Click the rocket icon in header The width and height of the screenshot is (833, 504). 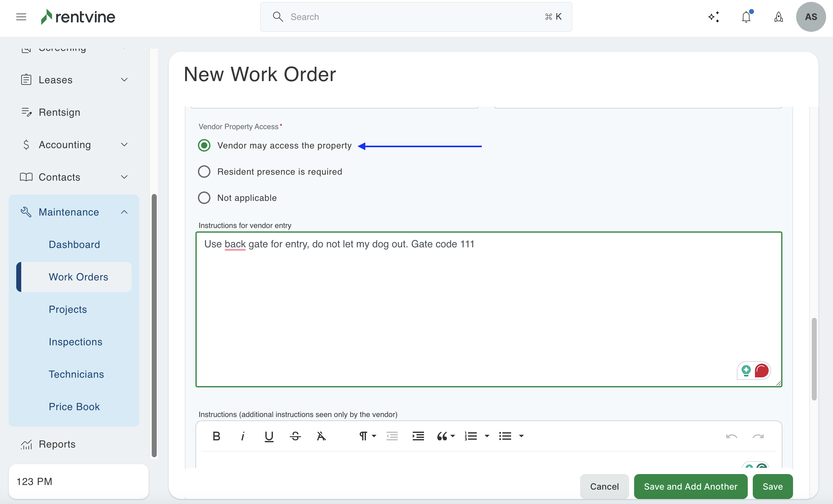click(778, 17)
